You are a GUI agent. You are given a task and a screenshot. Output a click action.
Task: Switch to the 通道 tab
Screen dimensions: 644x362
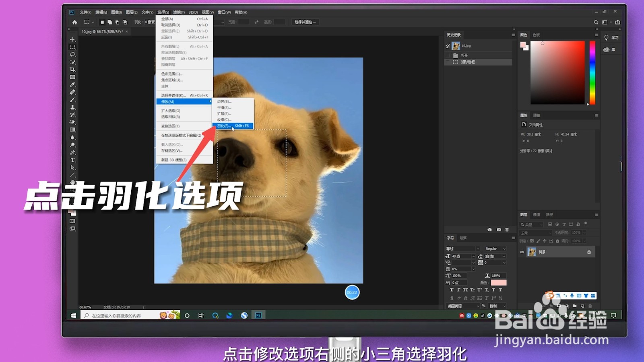[x=537, y=215]
